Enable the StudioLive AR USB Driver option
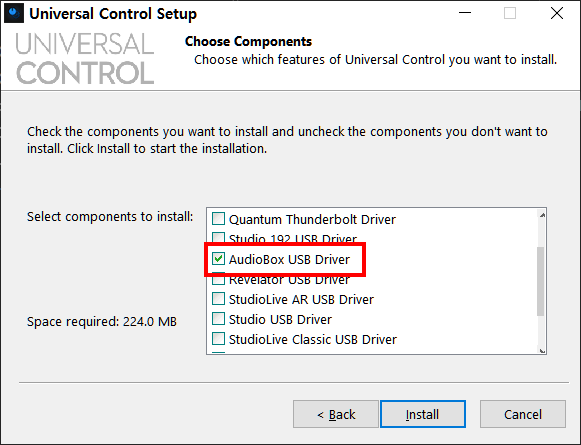This screenshot has height=445, width=581. pyautogui.click(x=218, y=299)
